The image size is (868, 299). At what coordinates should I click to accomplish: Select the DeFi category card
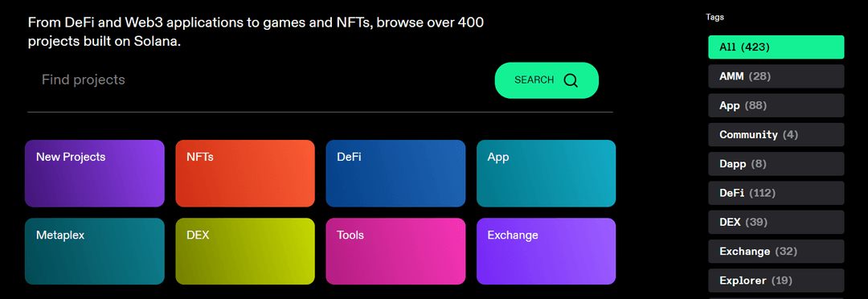pyautogui.click(x=395, y=174)
